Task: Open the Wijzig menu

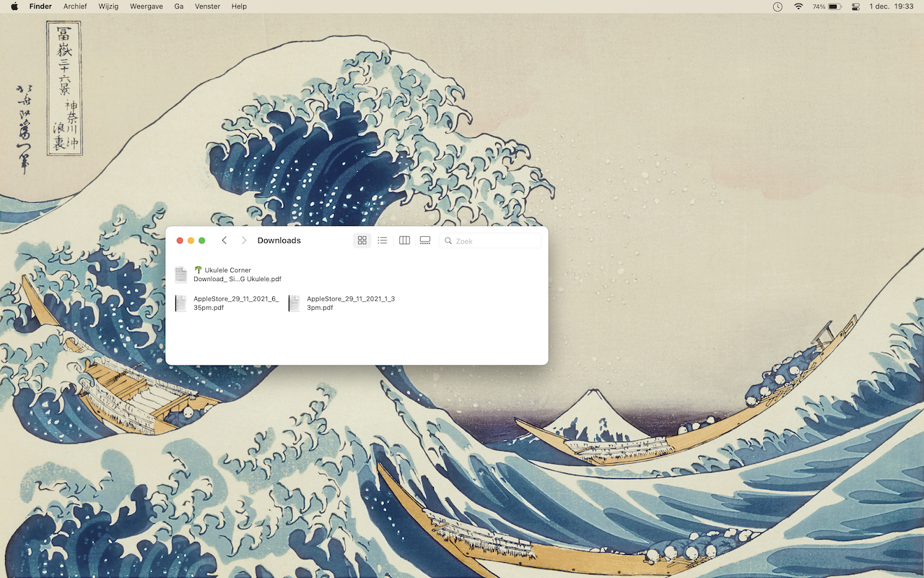Action: [108, 7]
